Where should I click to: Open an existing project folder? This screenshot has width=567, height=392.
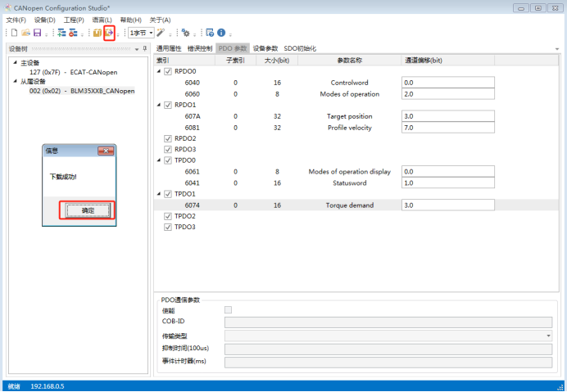25,33
